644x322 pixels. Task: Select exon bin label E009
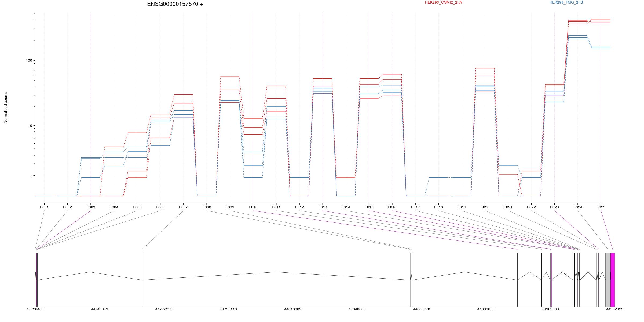pyautogui.click(x=230, y=207)
